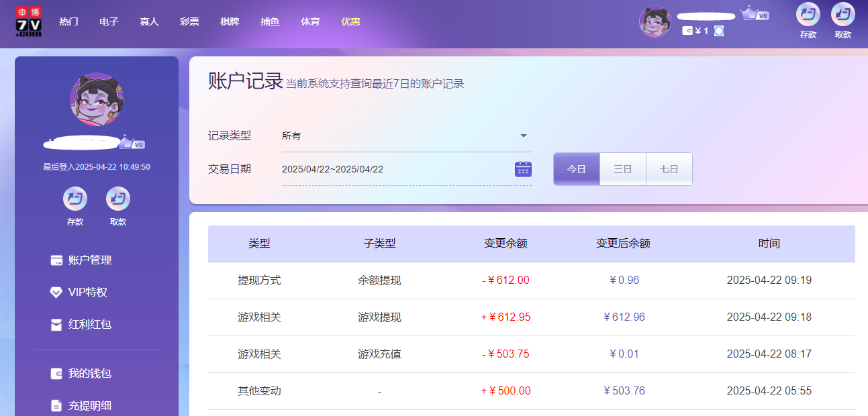
Task: Click the 7V.com site logo
Action: [29, 21]
